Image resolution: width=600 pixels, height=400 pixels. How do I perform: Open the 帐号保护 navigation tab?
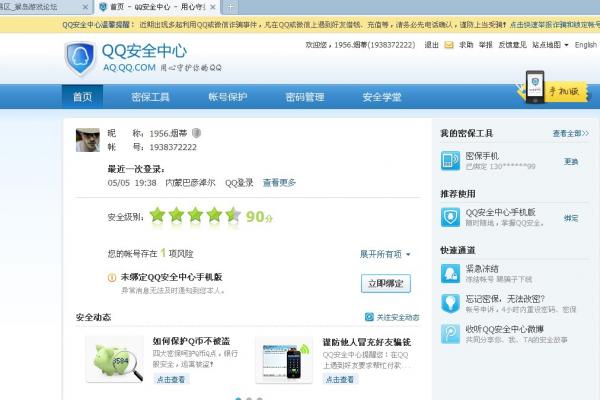tap(228, 97)
